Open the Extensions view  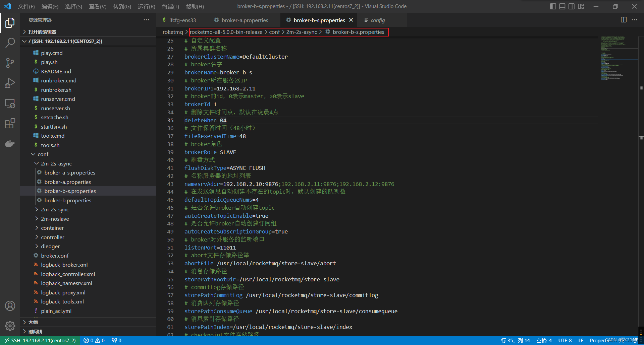click(x=10, y=123)
